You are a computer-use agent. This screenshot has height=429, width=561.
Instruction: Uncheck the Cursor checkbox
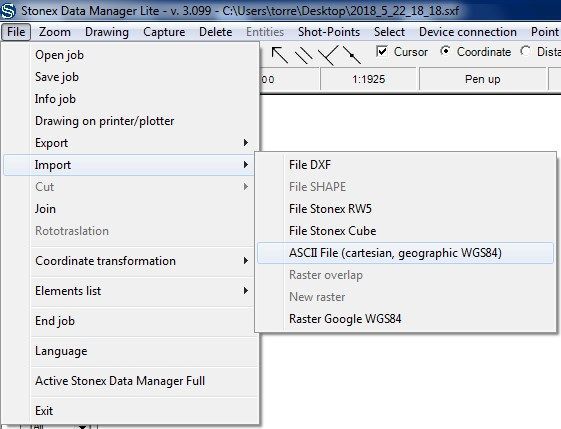382,52
